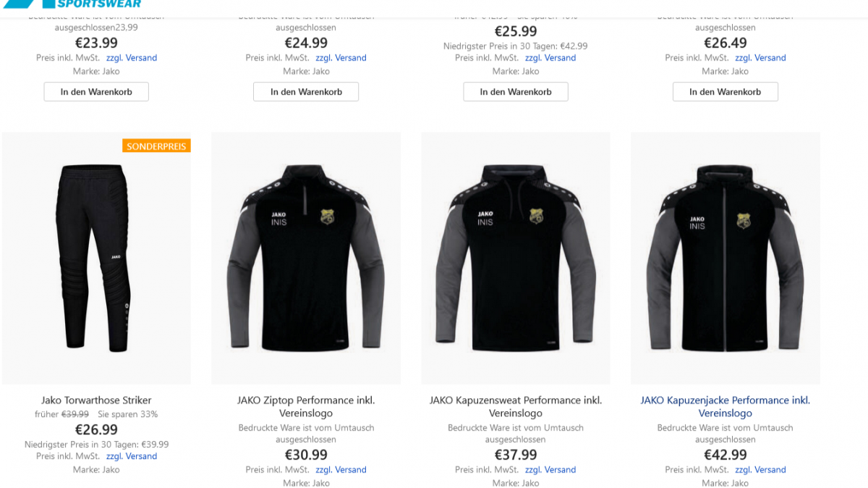
Task: Open the JAKO Ziptop Performance product image
Action: [x=306, y=258]
